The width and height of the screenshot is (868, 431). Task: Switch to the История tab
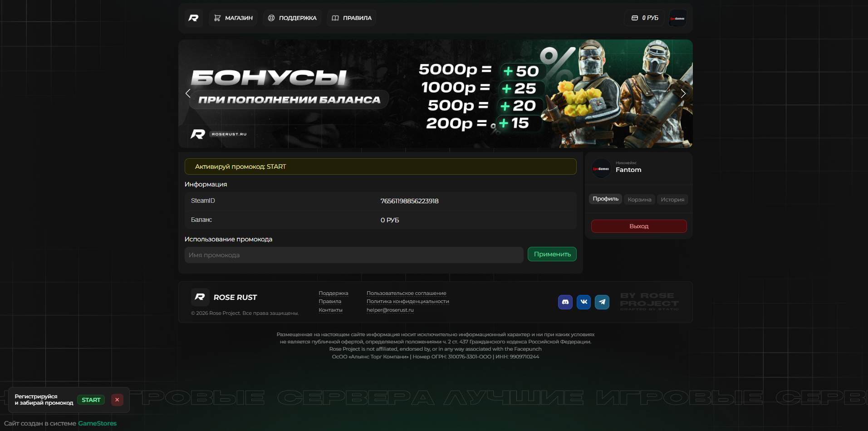point(672,200)
